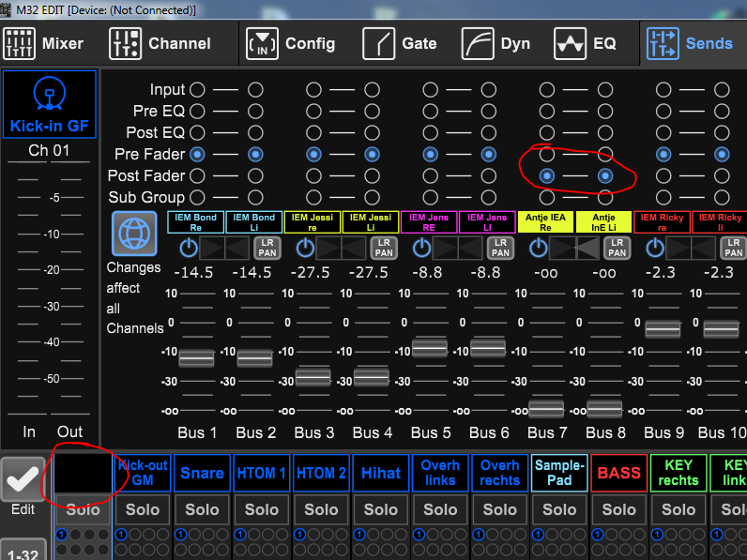Click the Edit checkmark icon
This screenshot has height=560, width=747.
coord(23,479)
